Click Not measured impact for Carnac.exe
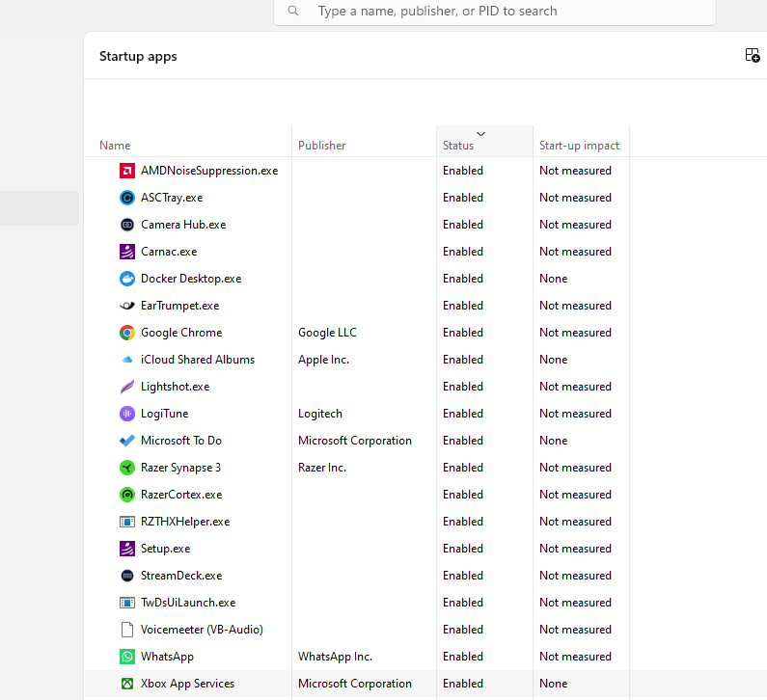767x700 pixels. point(576,252)
